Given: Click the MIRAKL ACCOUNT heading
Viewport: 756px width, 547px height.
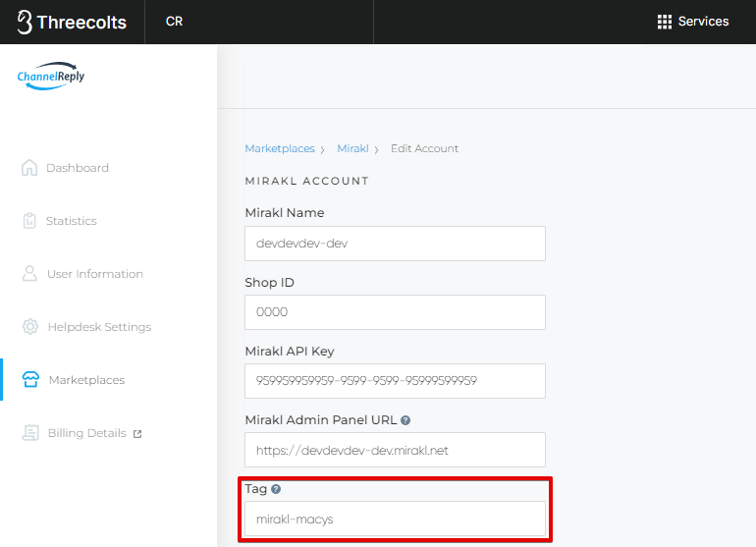Looking at the screenshot, I should pyautogui.click(x=306, y=181).
